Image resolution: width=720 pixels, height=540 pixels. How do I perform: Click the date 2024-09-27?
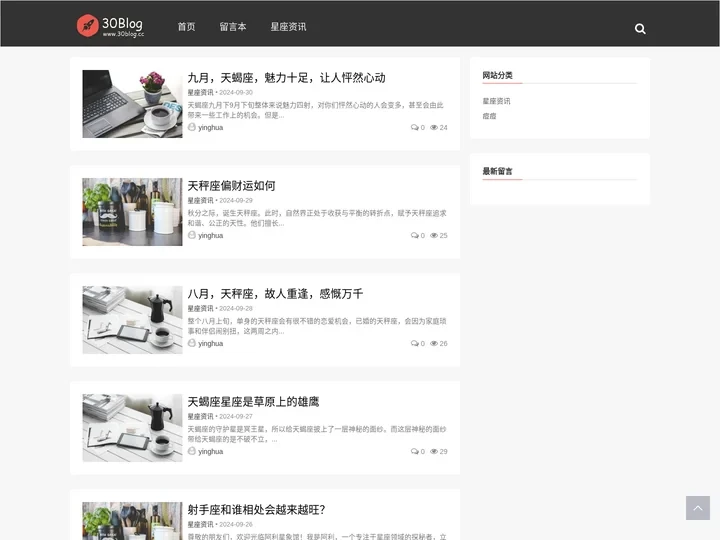236,416
